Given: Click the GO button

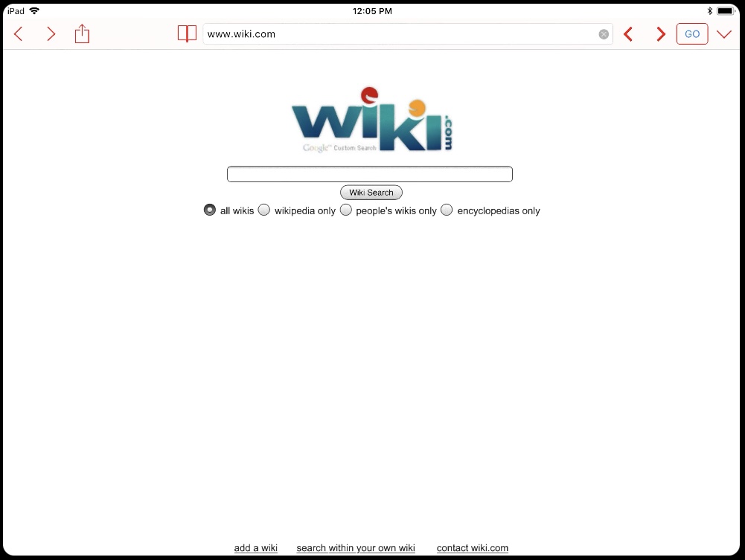Looking at the screenshot, I should point(692,34).
